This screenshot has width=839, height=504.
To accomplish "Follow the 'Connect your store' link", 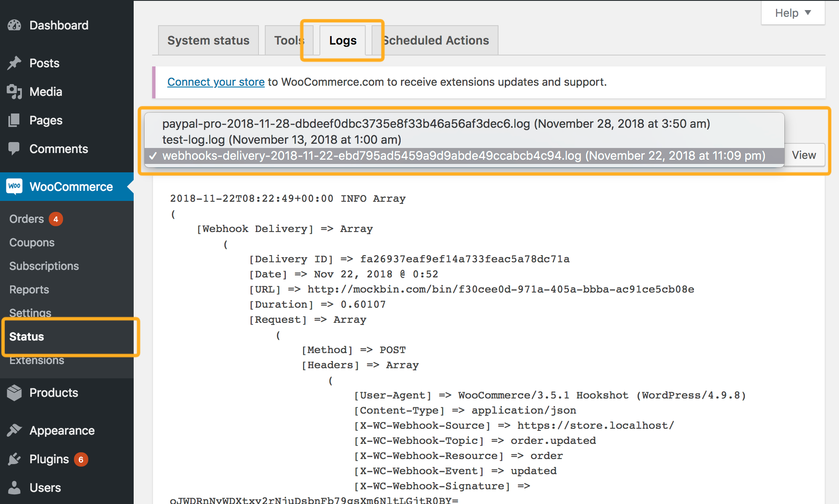I will 216,82.
